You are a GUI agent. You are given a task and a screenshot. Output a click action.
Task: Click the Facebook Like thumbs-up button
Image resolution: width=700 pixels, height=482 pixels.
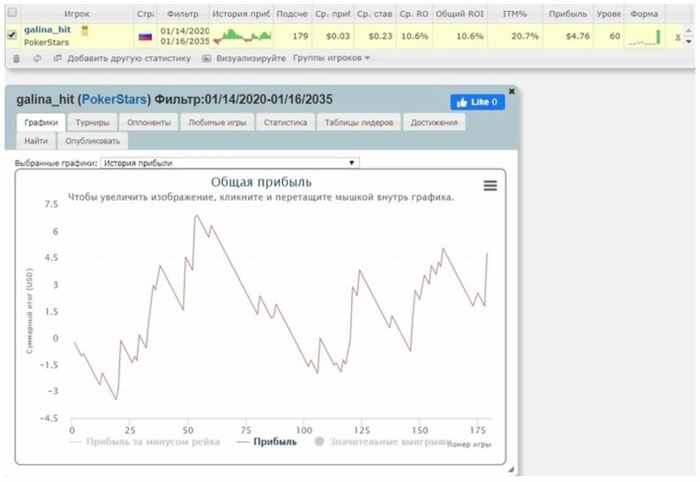478,102
